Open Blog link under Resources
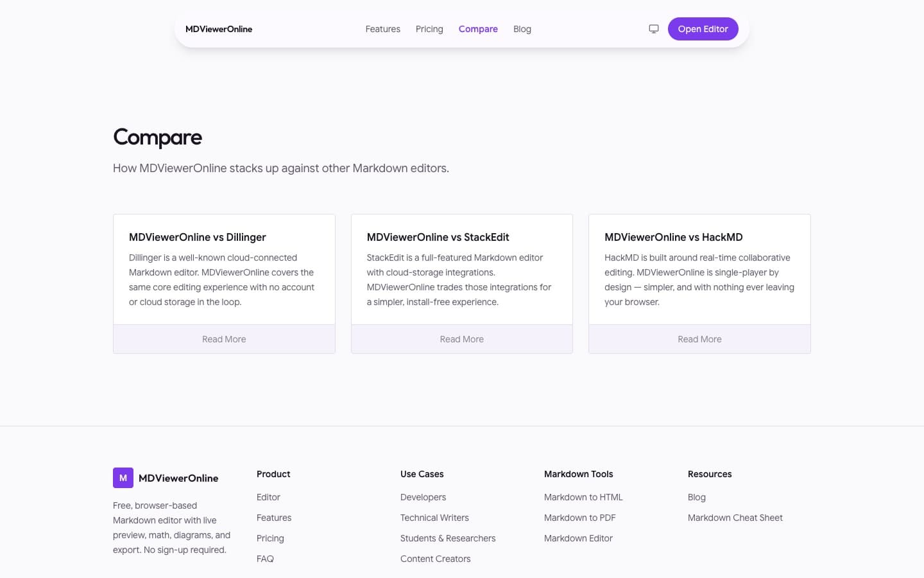The height and width of the screenshot is (578, 924). point(697,497)
